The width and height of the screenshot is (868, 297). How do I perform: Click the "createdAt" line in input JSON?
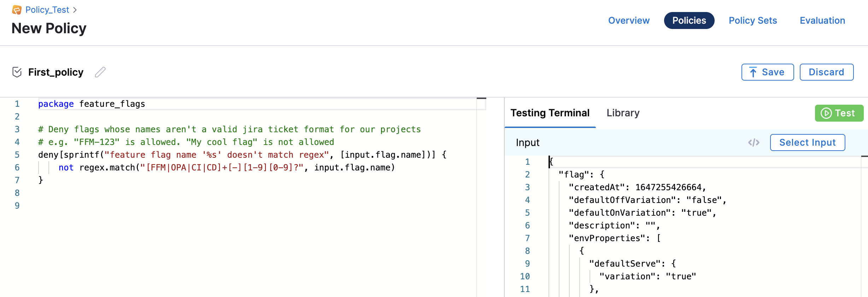point(637,187)
